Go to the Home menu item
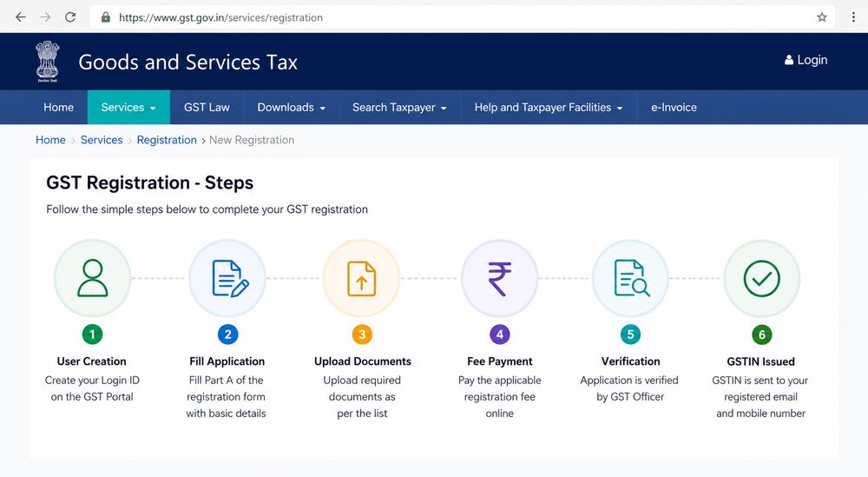 [x=59, y=108]
